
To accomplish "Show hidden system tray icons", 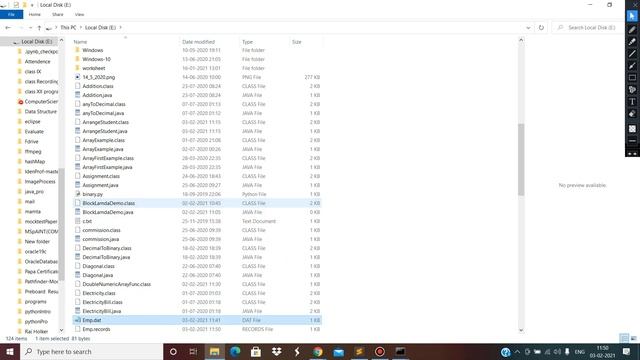I will 517,351.
